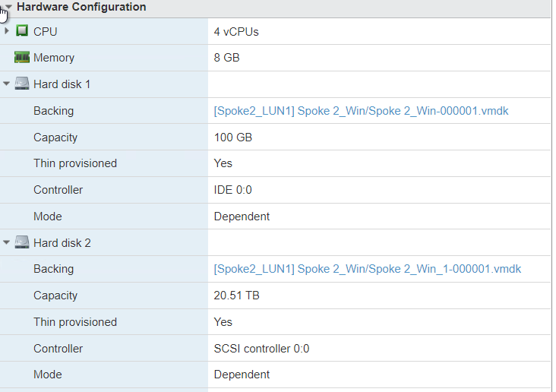This screenshot has width=556, height=392.
Task: Click the SCSI controller 0:0 value
Action: coord(261,349)
